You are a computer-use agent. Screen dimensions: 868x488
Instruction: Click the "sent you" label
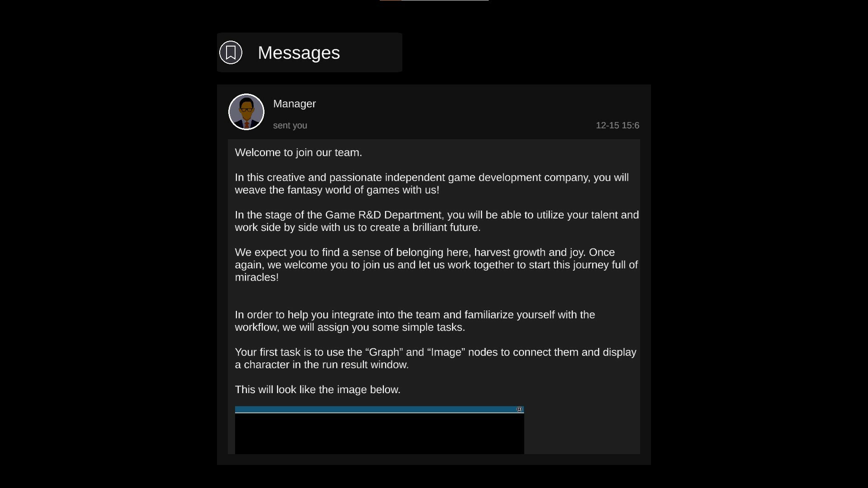pos(290,126)
